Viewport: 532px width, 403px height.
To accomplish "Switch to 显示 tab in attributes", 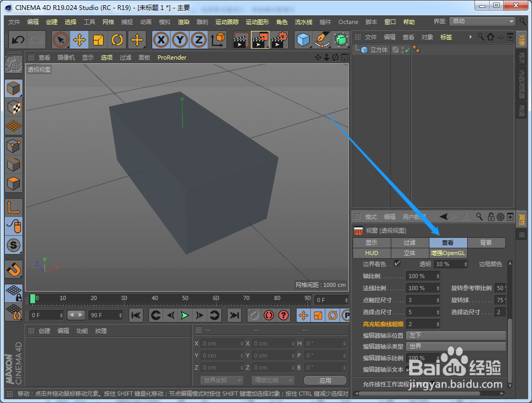I will click(x=371, y=243).
